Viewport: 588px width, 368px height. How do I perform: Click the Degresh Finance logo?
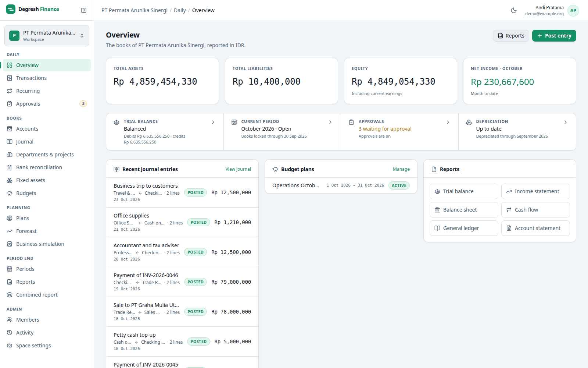point(32,9)
